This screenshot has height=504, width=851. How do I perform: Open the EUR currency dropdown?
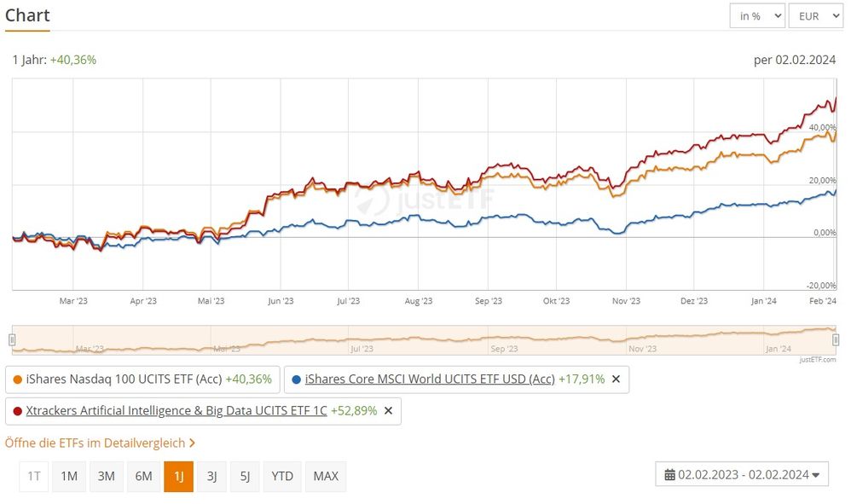click(x=816, y=16)
